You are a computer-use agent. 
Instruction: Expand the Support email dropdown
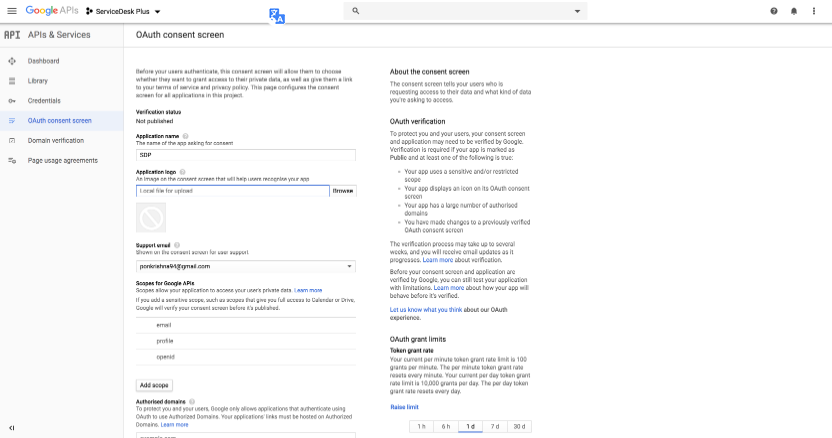tap(349, 266)
